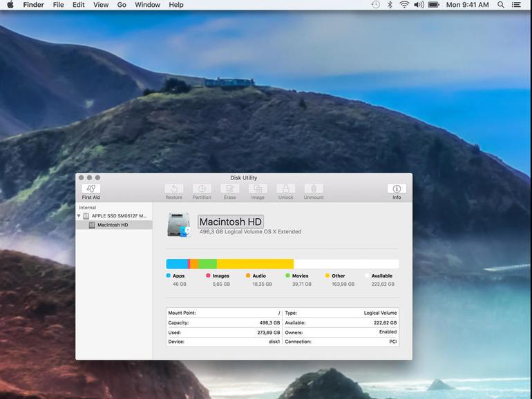Click the Macintosh HD volume icon in sidebar
Viewport: 532px width, 399px height.
92,225
